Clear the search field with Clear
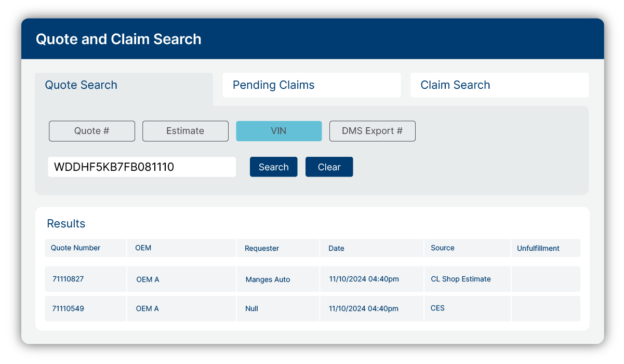This screenshot has width=624, height=364. pos(329,167)
